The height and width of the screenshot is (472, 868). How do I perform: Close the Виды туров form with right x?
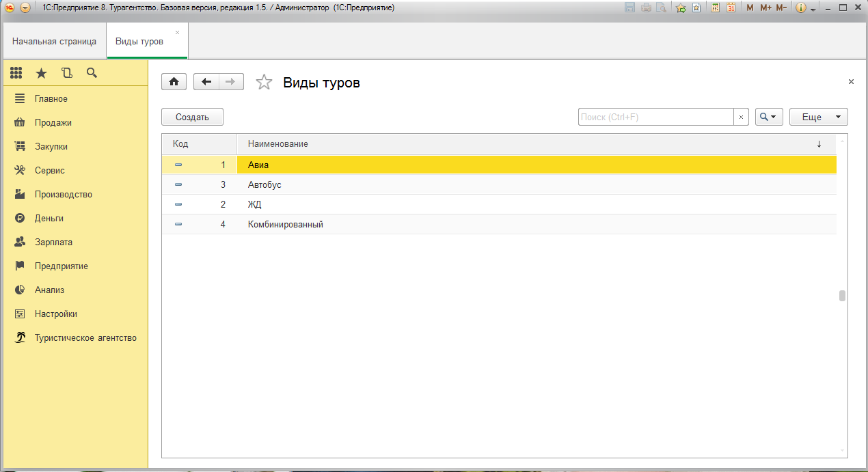point(851,81)
